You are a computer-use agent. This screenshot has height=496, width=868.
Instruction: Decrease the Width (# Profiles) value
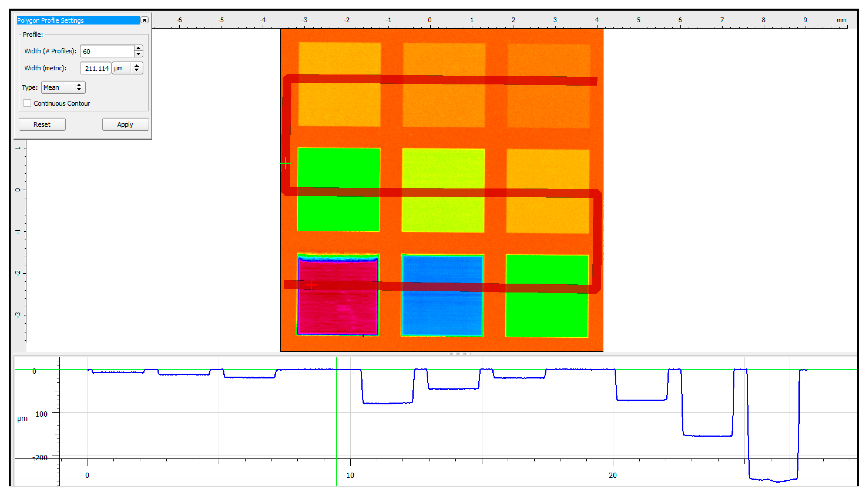tap(138, 54)
